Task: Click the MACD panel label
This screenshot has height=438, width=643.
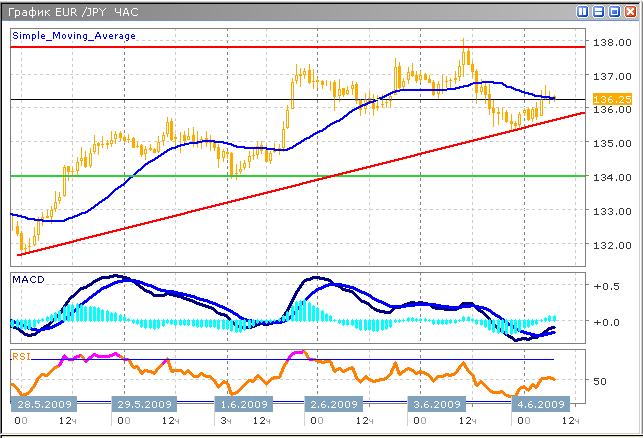Action: coord(27,279)
